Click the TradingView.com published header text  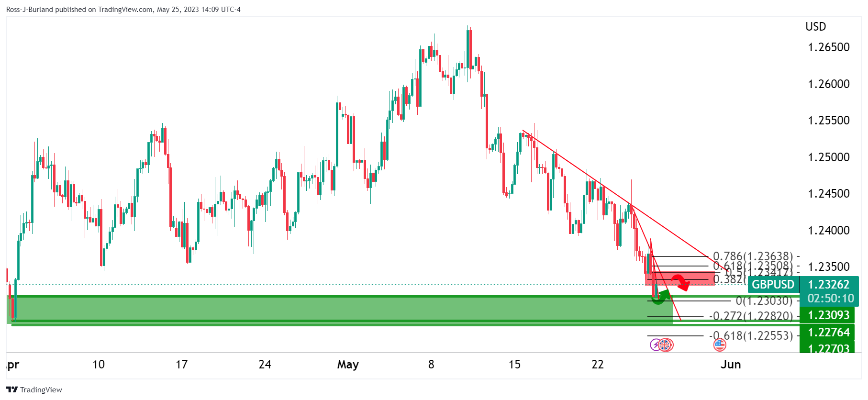pyautogui.click(x=123, y=9)
